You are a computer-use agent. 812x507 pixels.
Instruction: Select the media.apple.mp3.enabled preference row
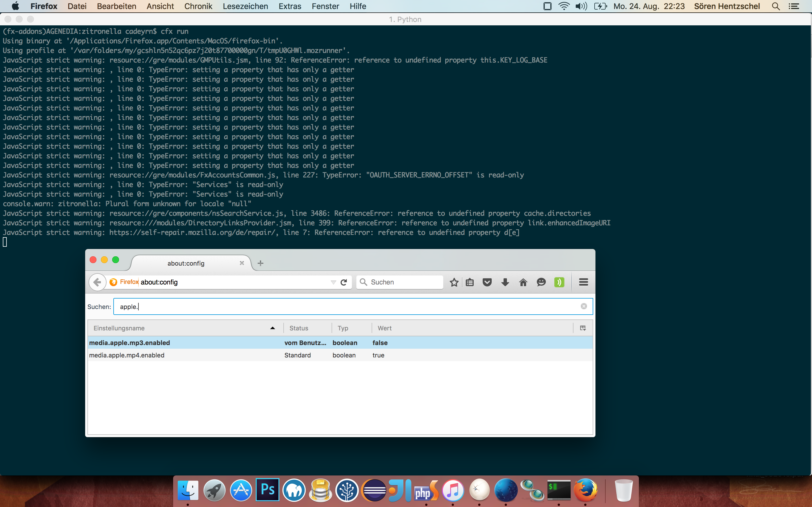point(129,343)
